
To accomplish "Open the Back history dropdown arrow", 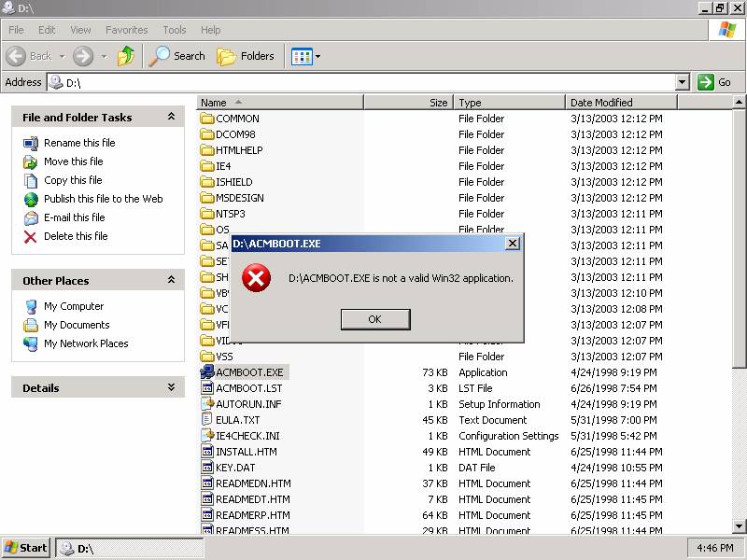I will click(x=62, y=56).
